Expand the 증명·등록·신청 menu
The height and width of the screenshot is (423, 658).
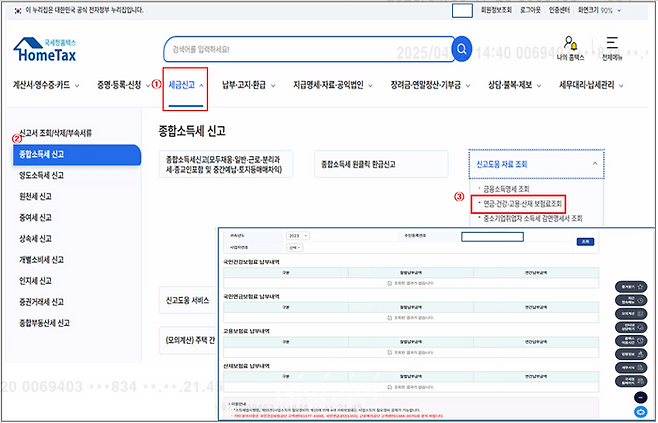(124, 85)
